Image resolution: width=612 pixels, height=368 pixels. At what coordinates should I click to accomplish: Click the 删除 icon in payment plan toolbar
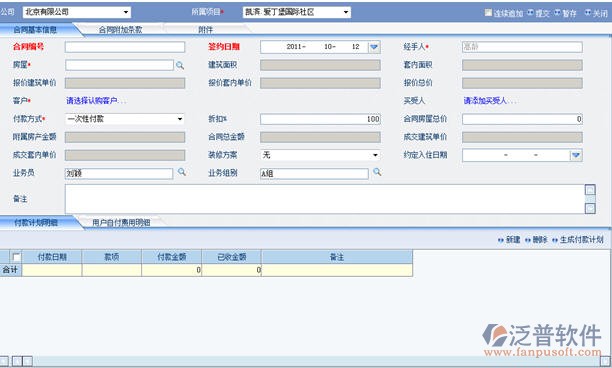528,240
